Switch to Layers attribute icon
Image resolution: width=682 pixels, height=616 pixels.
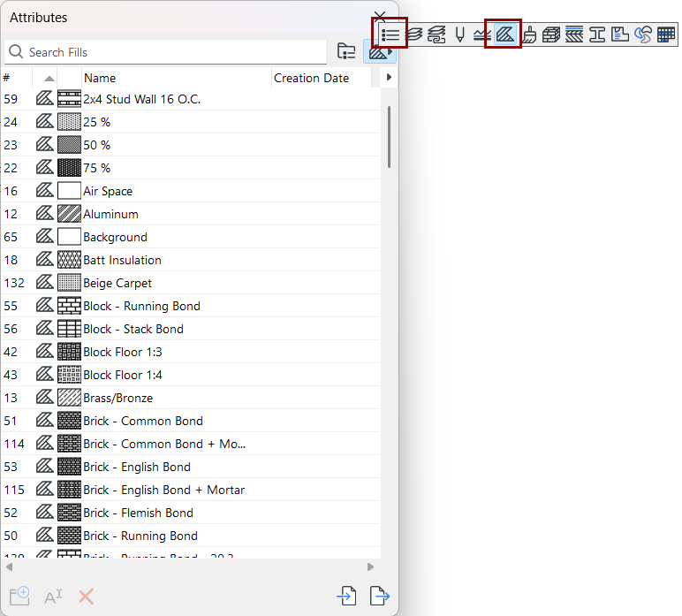click(x=413, y=34)
